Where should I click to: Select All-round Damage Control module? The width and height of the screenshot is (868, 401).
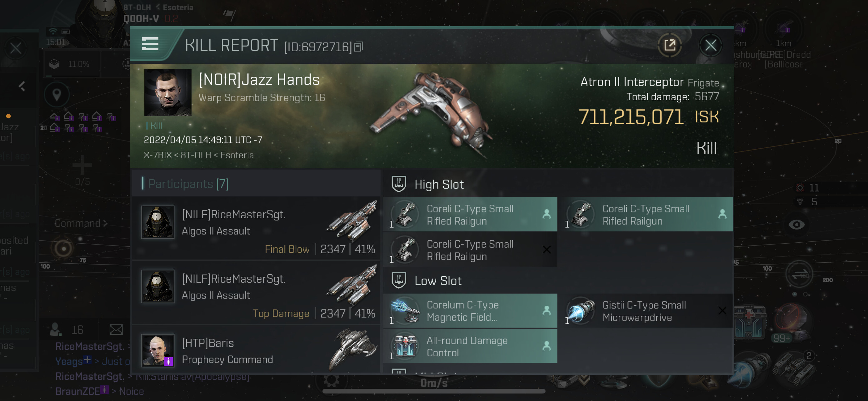(470, 346)
